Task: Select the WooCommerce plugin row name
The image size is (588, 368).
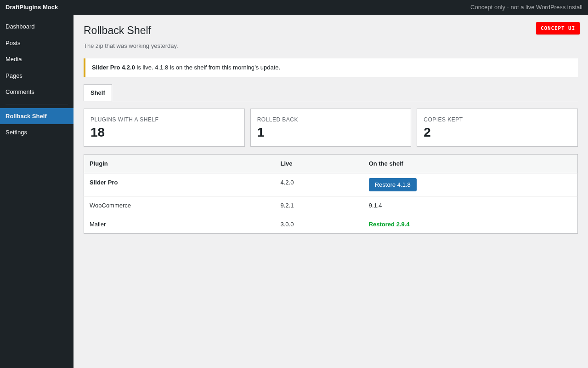Action: point(110,206)
